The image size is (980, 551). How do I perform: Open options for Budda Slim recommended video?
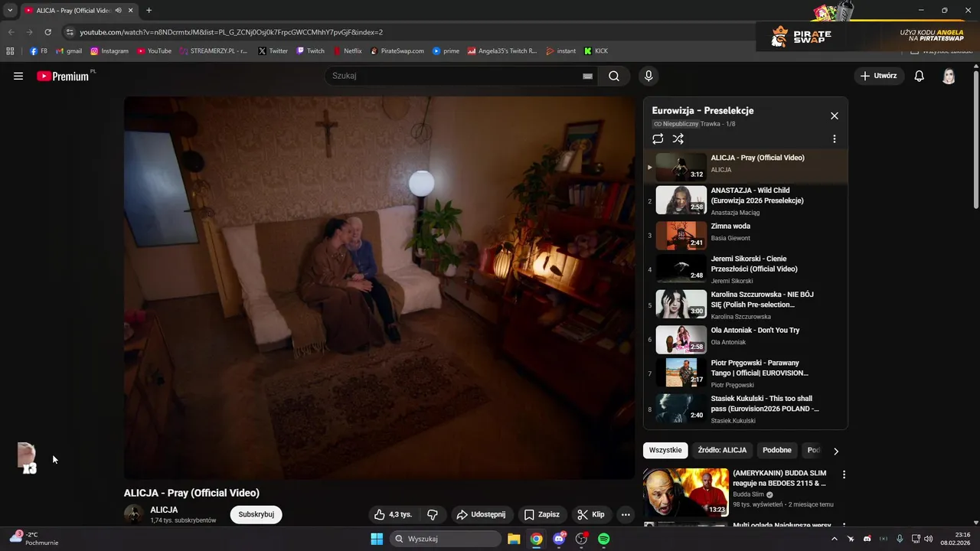pyautogui.click(x=844, y=474)
